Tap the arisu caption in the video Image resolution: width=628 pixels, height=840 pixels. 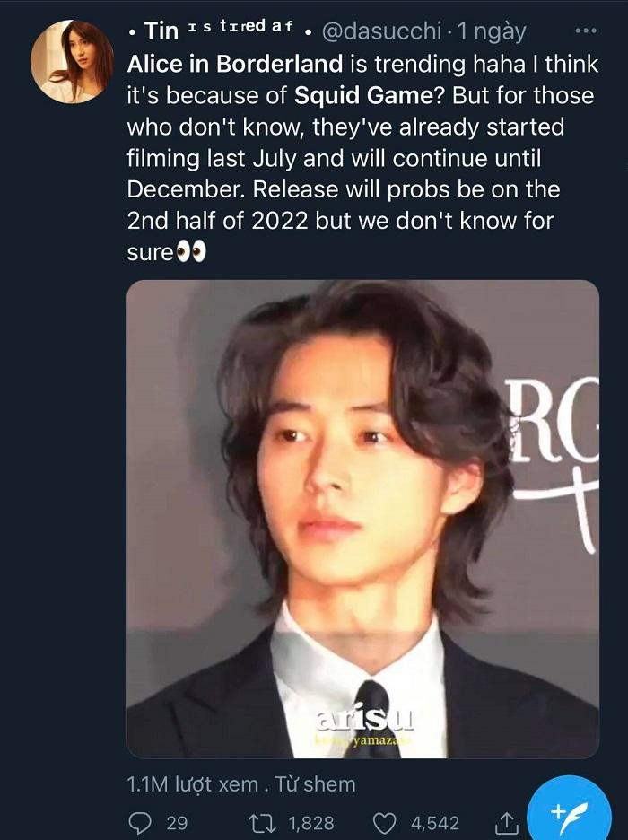point(365,719)
